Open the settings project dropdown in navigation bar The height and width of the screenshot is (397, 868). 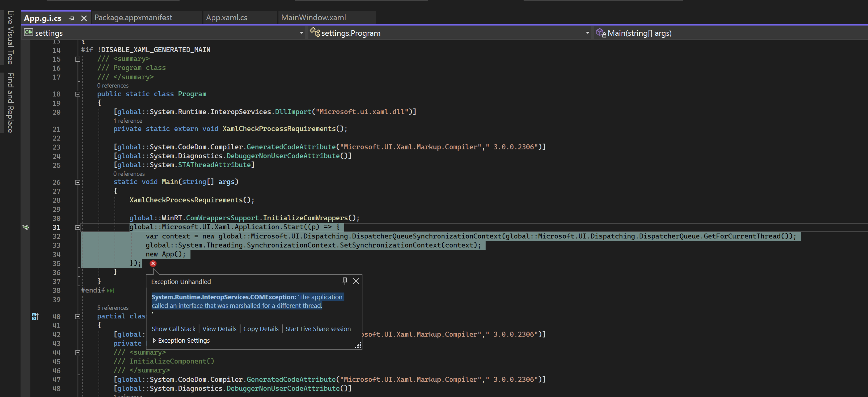pos(301,33)
